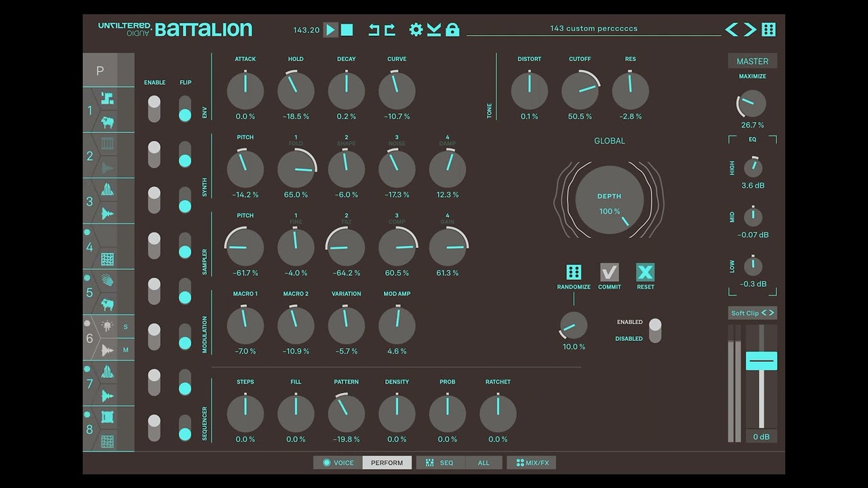Flip the Enabled/Disabled switch below Global

click(655, 330)
